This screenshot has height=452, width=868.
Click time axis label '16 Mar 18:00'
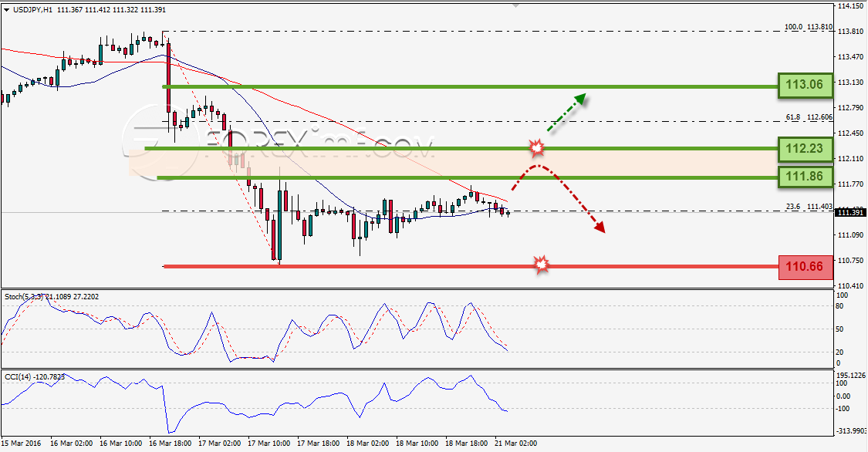click(171, 444)
